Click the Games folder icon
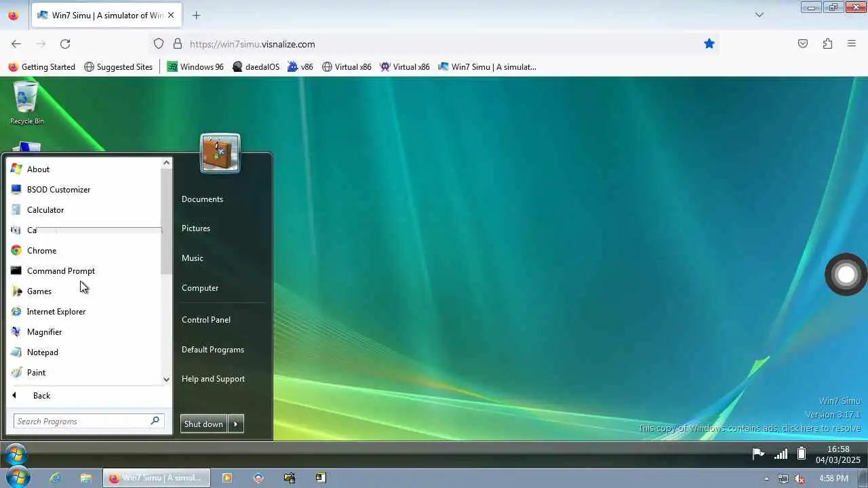Screen dimensions: 868x488 click(x=16, y=291)
